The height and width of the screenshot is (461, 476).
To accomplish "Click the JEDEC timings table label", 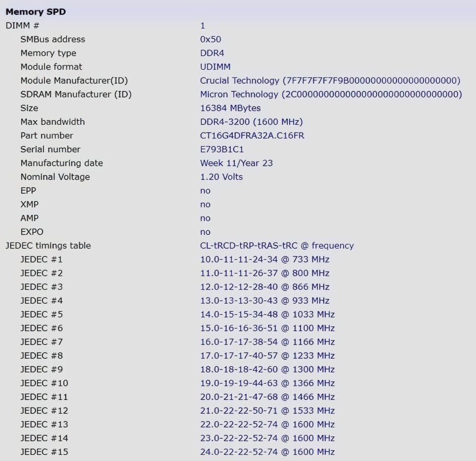I will (x=48, y=246).
